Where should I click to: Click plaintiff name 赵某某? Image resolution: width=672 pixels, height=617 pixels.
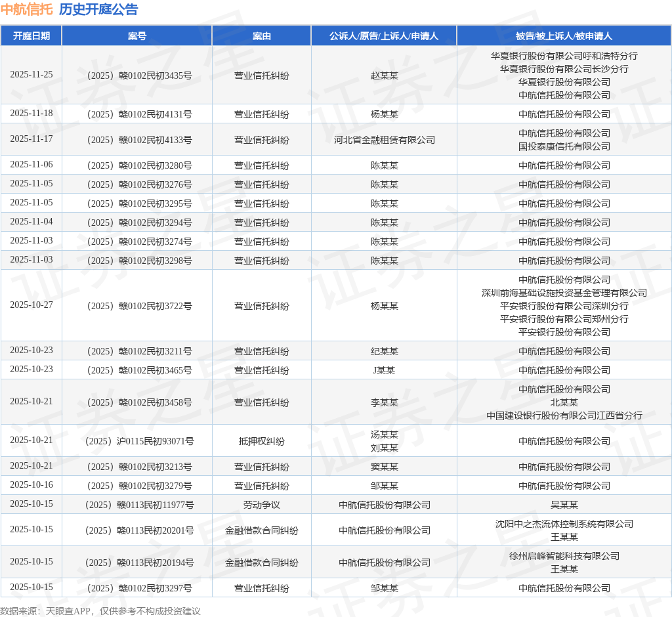coord(385,75)
